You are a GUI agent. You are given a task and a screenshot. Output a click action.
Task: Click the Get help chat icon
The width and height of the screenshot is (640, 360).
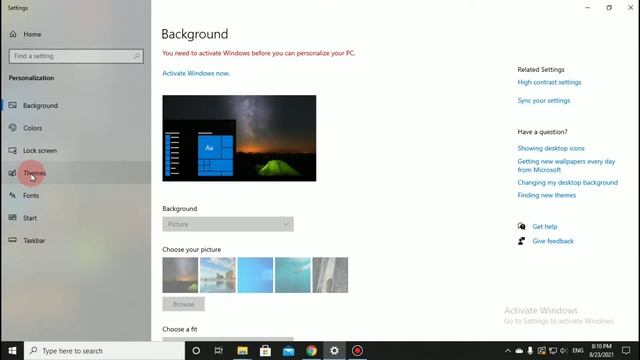coord(521,226)
